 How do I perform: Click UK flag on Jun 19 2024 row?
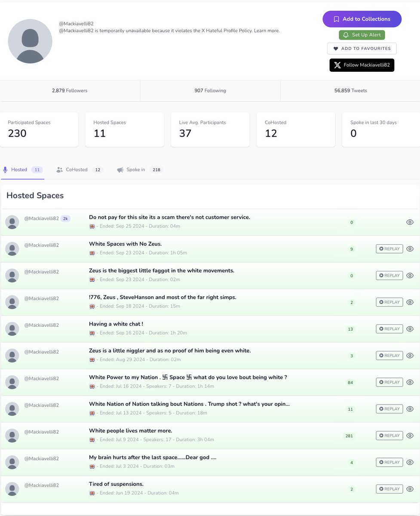point(92,493)
